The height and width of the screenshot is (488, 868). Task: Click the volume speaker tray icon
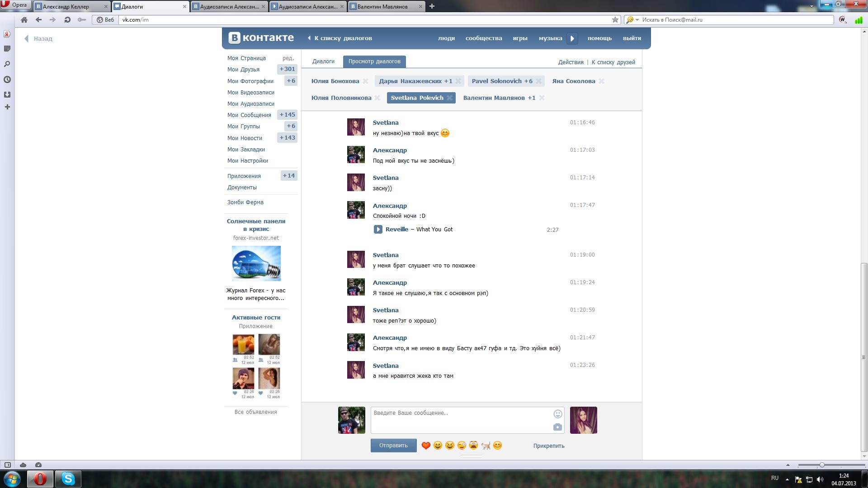coord(820,479)
